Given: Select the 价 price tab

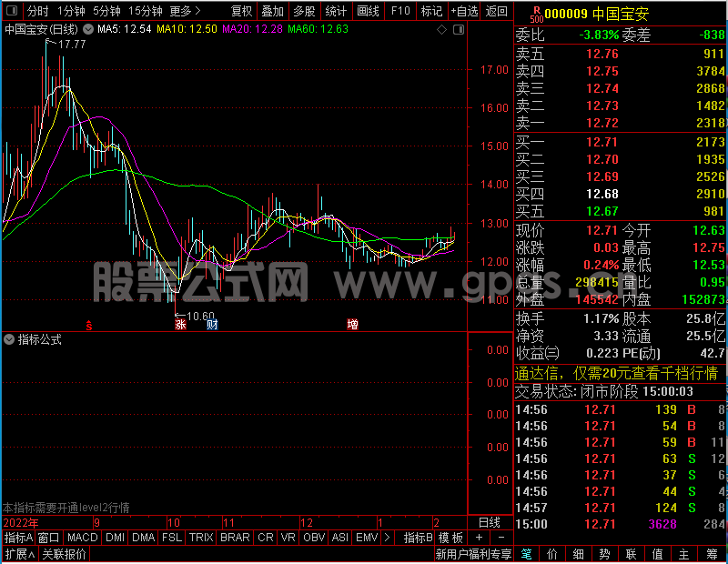Looking at the screenshot, I should (552, 554).
